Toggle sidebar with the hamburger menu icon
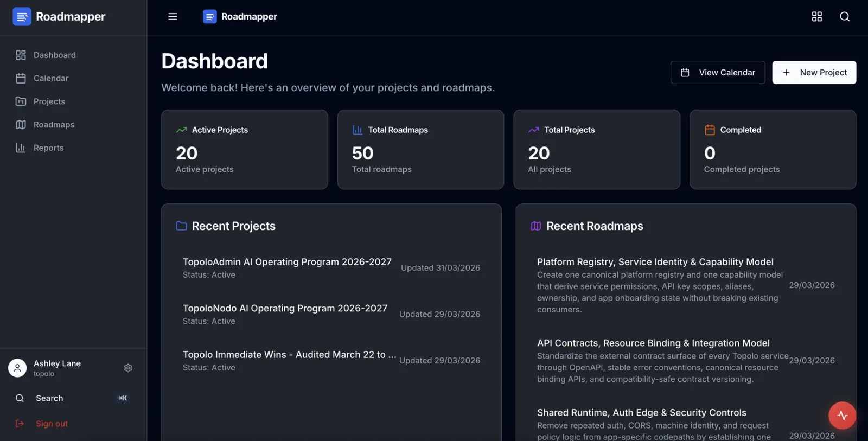The image size is (868, 441). point(173,17)
